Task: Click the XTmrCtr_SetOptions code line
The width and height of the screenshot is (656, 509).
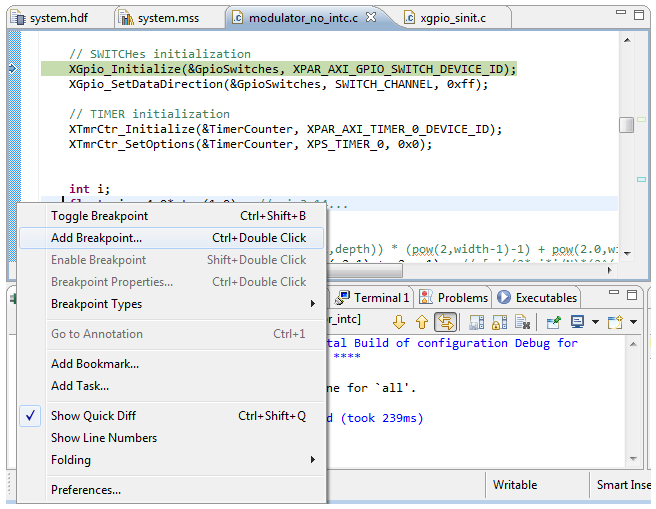Action: [x=250, y=144]
